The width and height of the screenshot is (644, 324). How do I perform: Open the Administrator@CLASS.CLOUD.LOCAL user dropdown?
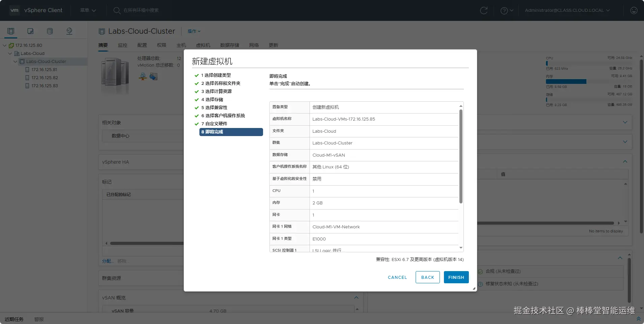[x=567, y=10]
